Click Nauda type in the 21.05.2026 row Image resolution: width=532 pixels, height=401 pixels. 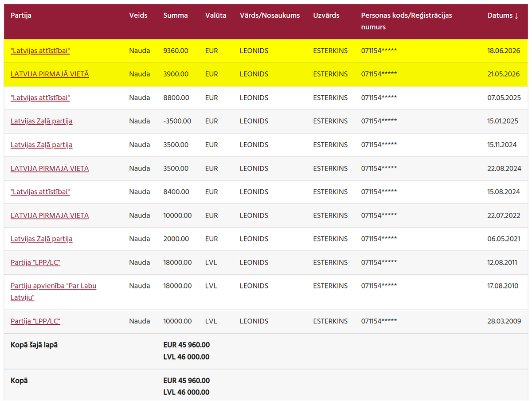click(139, 74)
